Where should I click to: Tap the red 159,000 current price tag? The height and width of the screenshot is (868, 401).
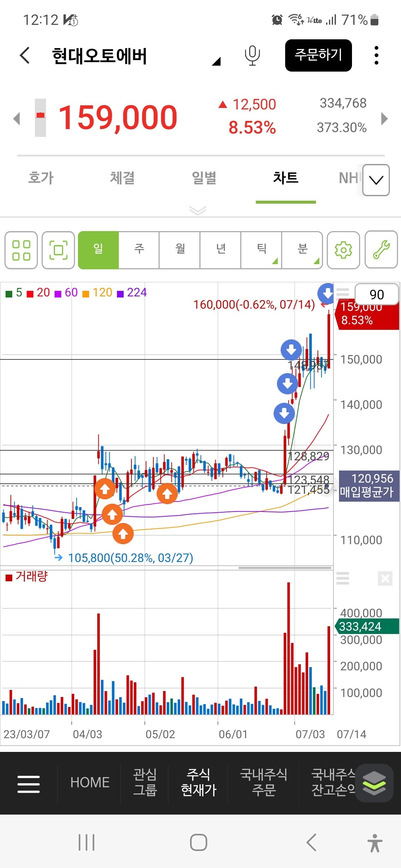(368, 315)
